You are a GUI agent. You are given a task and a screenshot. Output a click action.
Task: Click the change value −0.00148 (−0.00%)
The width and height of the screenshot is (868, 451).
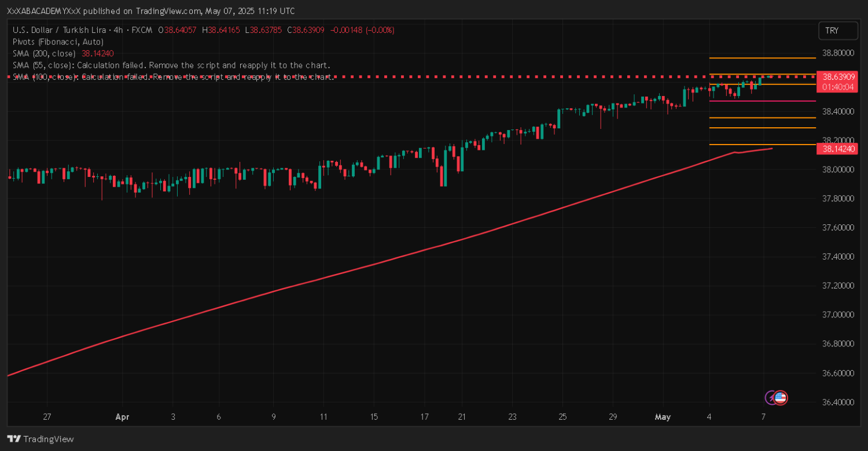point(362,30)
